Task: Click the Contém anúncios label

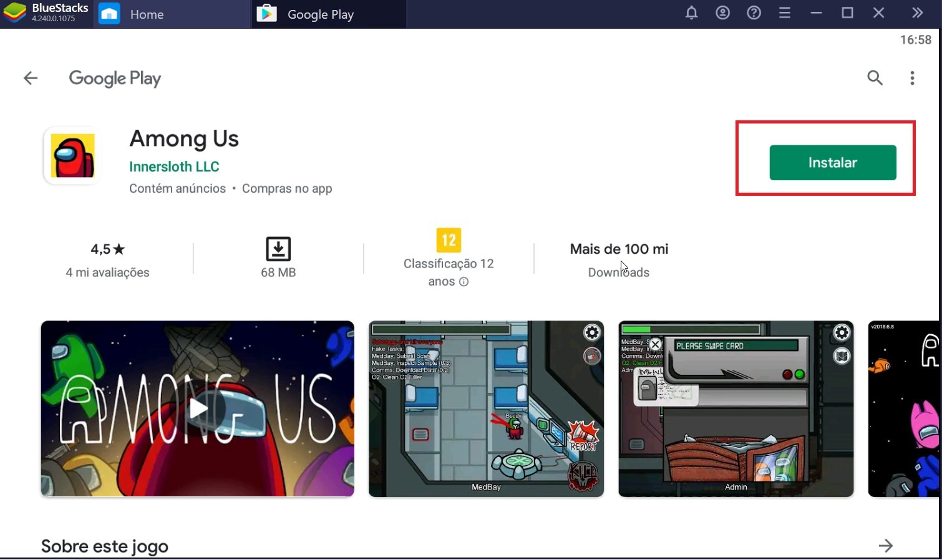Action: [177, 188]
